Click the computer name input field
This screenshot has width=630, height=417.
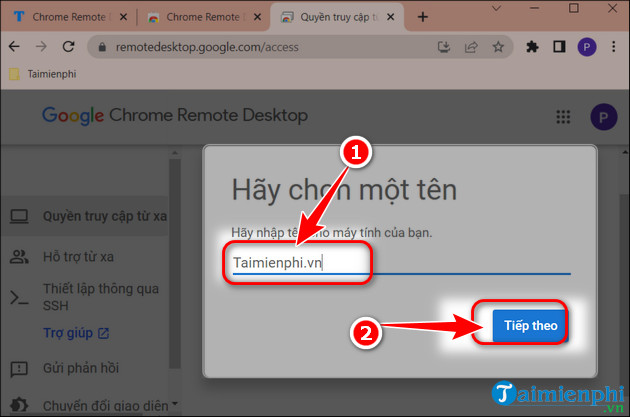(x=401, y=263)
